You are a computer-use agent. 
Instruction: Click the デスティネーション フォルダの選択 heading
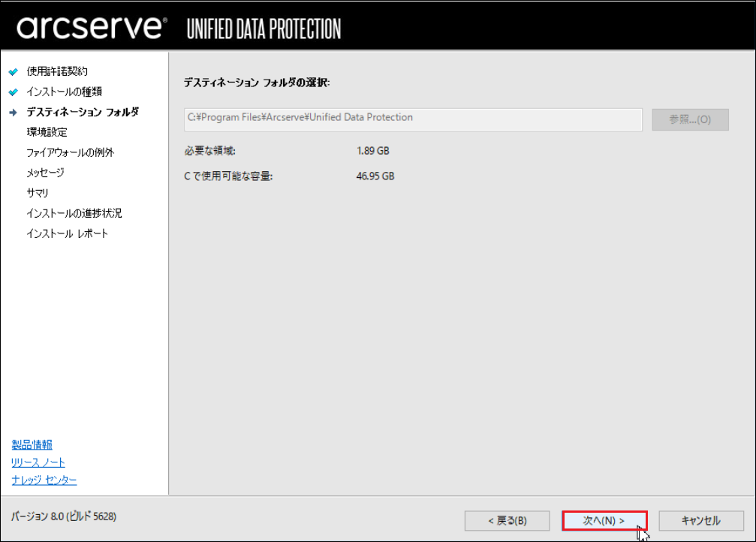pos(257,83)
